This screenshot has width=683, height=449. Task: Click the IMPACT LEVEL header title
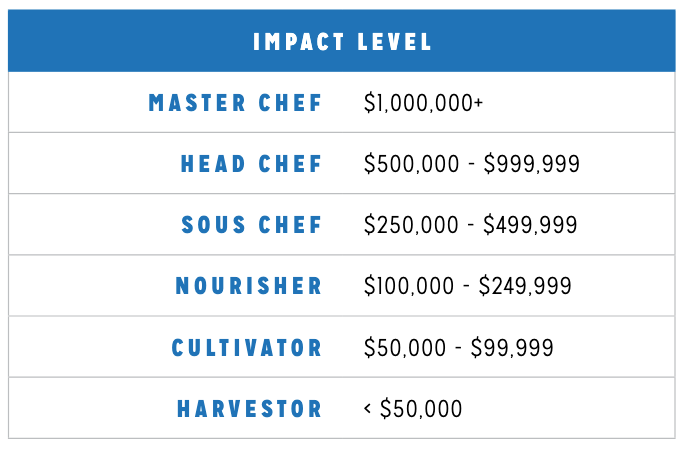(x=342, y=42)
